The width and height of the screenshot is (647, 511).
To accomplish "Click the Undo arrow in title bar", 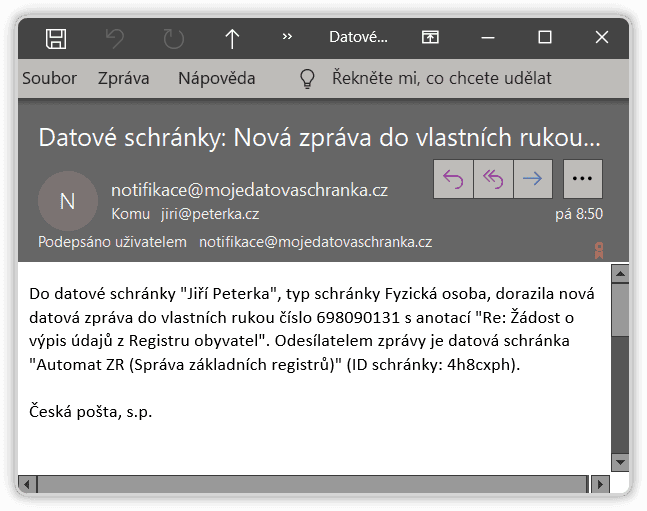I will 115,38.
